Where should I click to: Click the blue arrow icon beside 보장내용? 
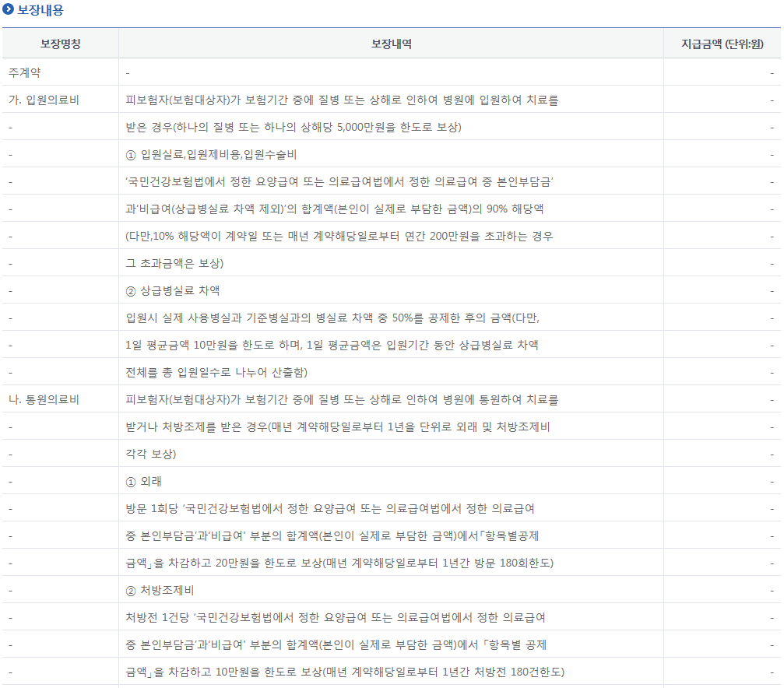(8, 9)
